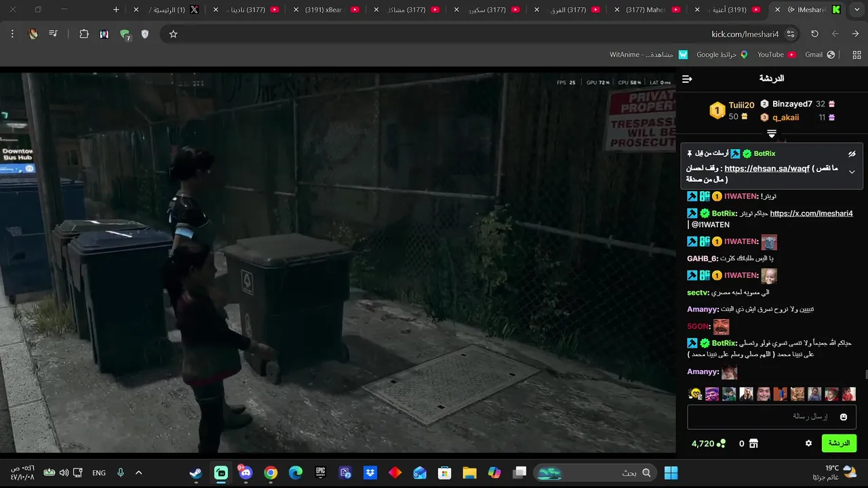Collapse the chat panel with the arrow icon
The width and height of the screenshot is (868, 488).
[687, 79]
